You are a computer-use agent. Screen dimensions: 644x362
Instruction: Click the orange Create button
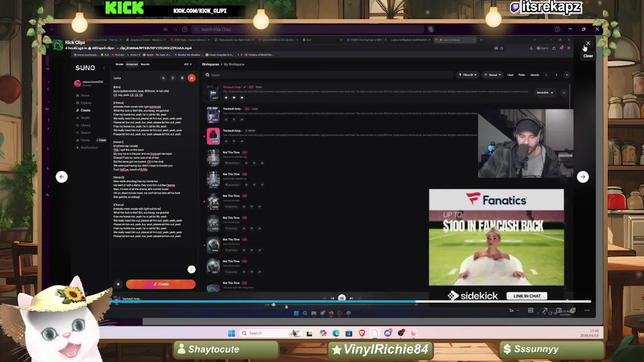pyautogui.click(x=160, y=284)
